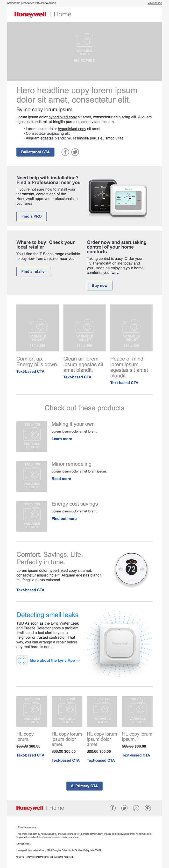169x868 pixels.
Task: Click Read more under Minor remodeling
Action: (x=61, y=479)
